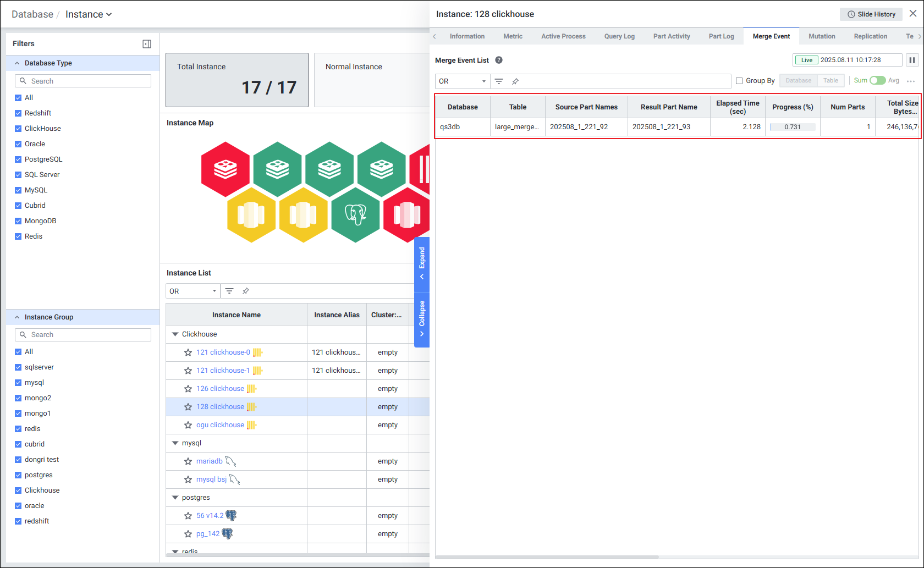Switch to the Part Log tab
The image size is (924, 568).
click(721, 36)
